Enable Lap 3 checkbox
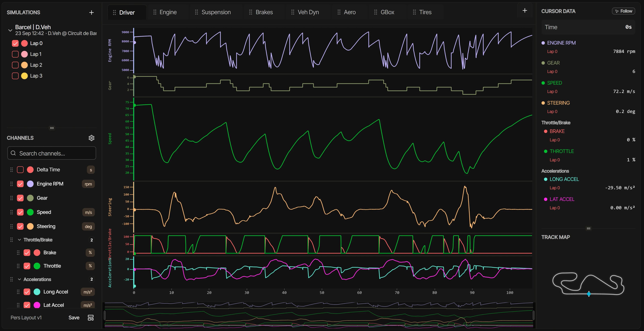This screenshot has height=331, width=644. pos(15,76)
